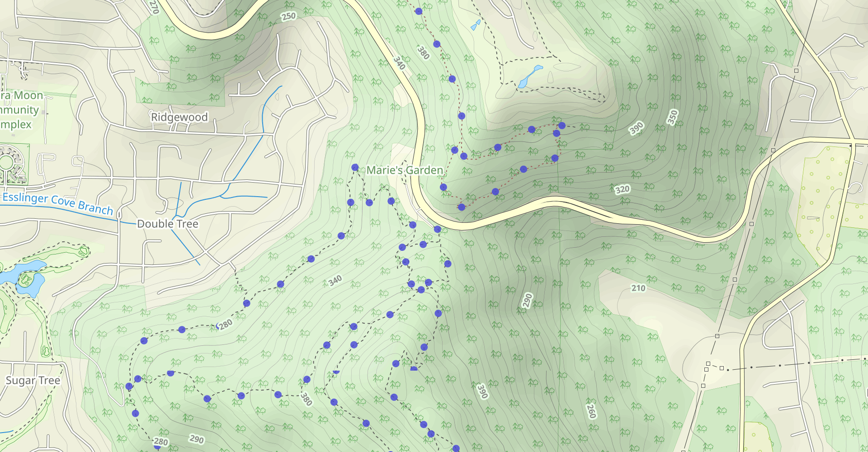Click the 250 contour elevation label

click(288, 17)
